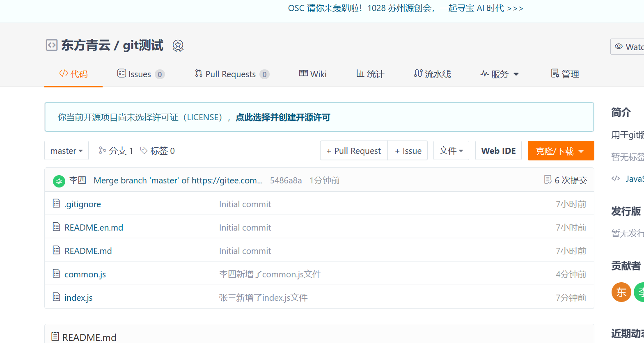Expand the master branch dropdown
This screenshot has height=343, width=644.
pos(66,151)
